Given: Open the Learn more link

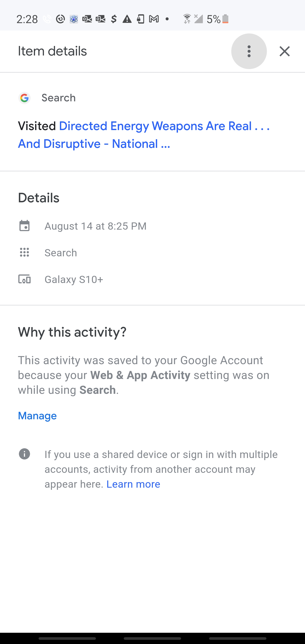Looking at the screenshot, I should pyautogui.click(x=133, y=484).
